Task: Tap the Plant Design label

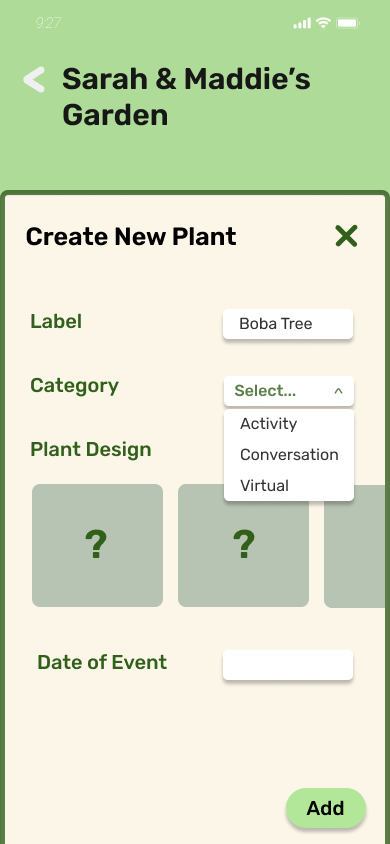Action: click(x=91, y=449)
